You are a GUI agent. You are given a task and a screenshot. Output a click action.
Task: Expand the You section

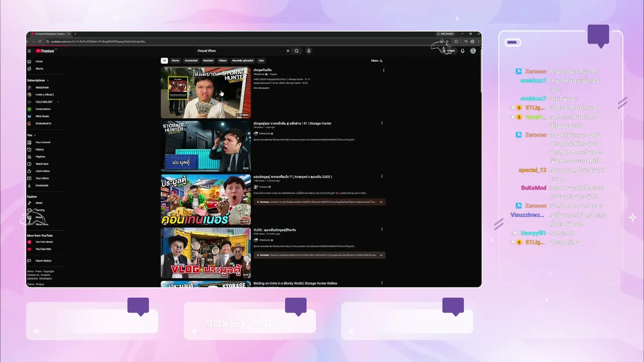31,135
